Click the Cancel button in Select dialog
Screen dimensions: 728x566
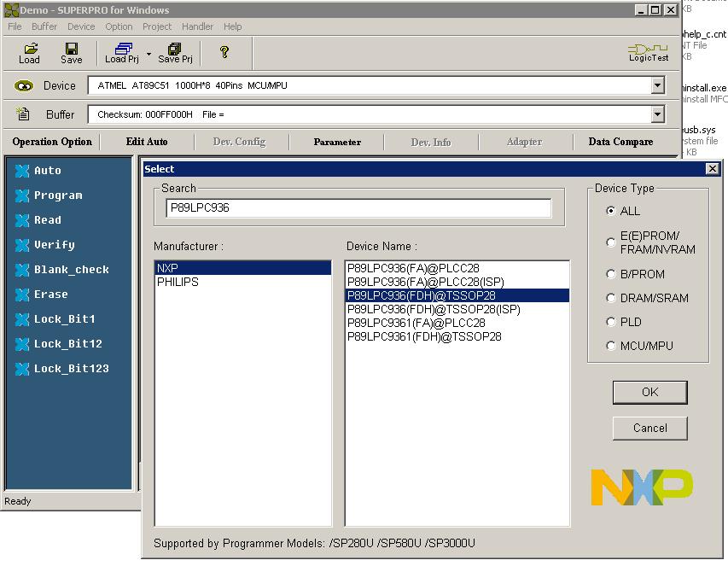tap(650, 428)
